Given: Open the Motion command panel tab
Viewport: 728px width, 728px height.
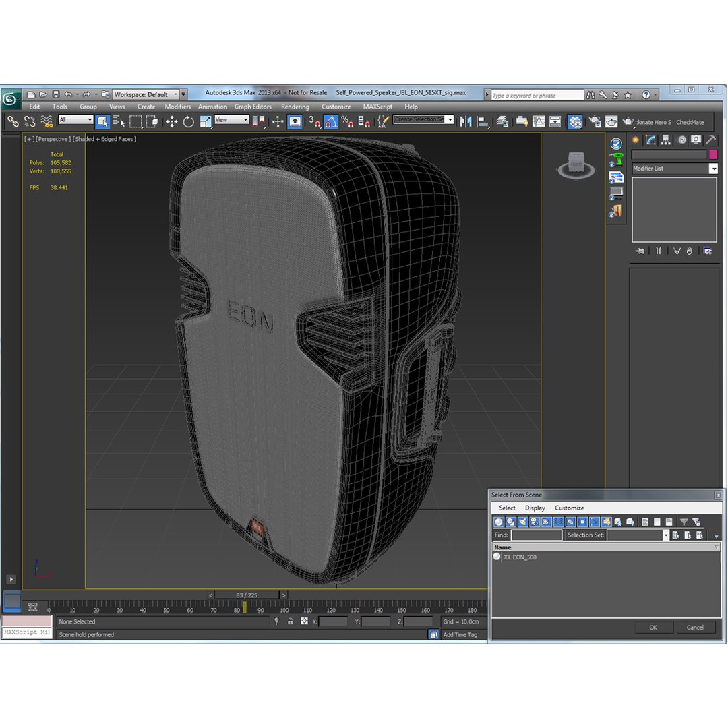Looking at the screenshot, I should click(681, 140).
